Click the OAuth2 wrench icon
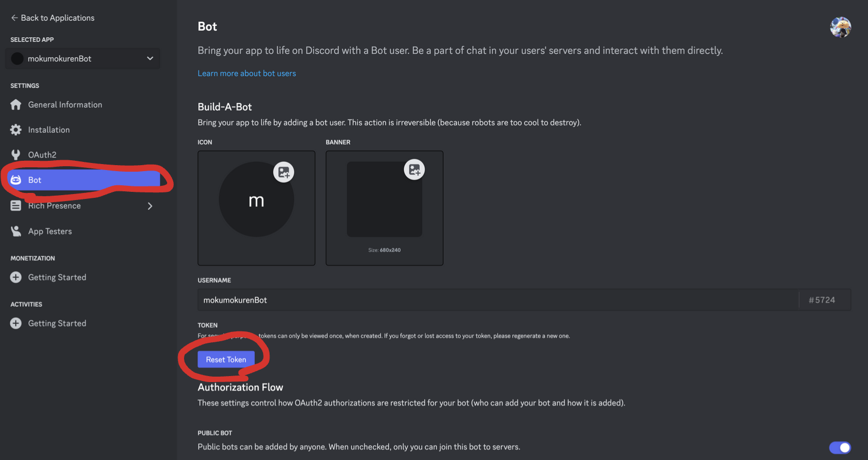This screenshot has height=460, width=868. point(16,155)
